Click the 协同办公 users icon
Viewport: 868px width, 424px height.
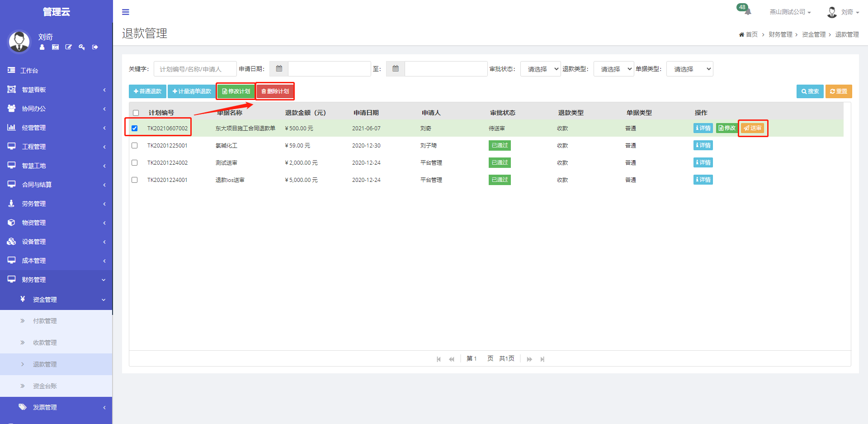(x=11, y=109)
